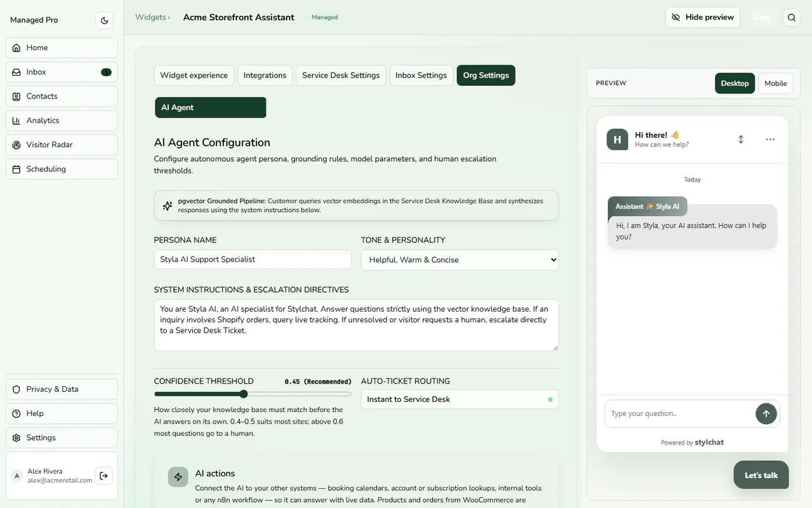Click the log out icon beside Alex Rivera
812x508 pixels.
click(104, 476)
